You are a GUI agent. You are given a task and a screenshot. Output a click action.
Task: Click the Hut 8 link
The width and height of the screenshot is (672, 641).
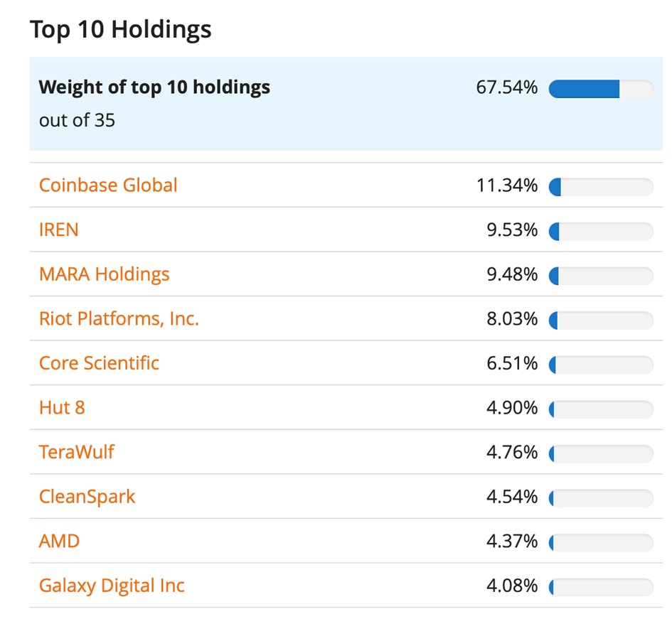[62, 408]
